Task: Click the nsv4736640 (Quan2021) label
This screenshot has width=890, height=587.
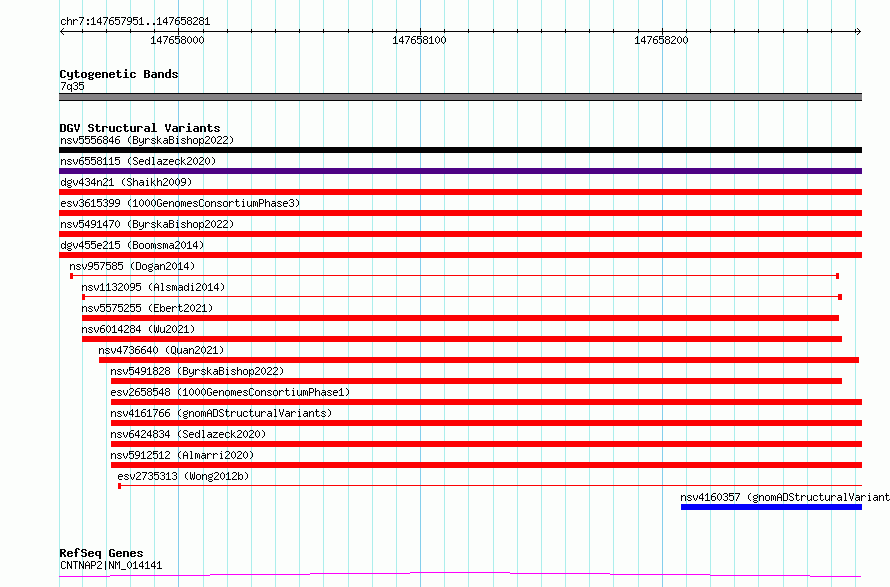Action: [x=161, y=350]
